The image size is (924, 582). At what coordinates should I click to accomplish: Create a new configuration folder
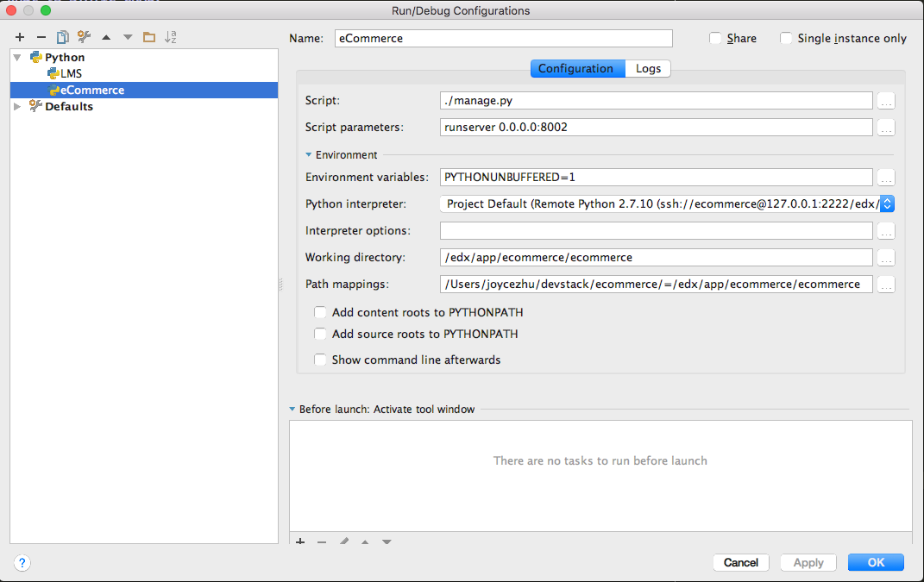pyautogui.click(x=149, y=37)
